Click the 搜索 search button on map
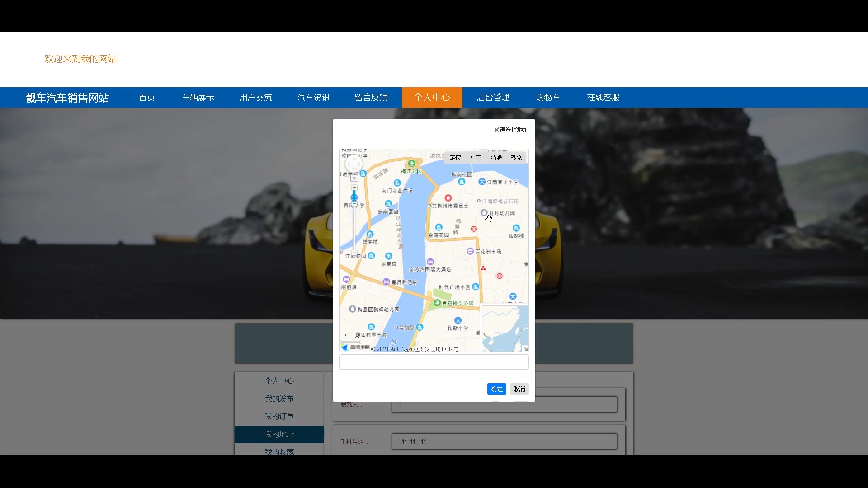 [x=516, y=157]
